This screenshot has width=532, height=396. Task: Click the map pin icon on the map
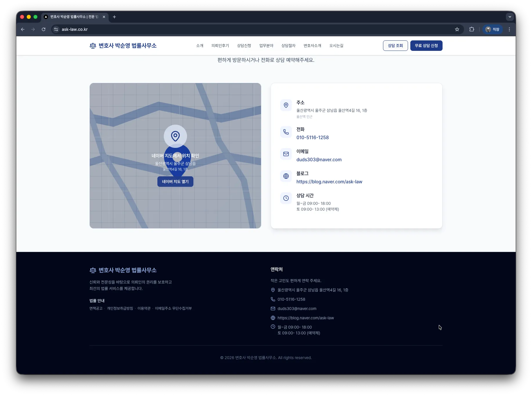175,136
